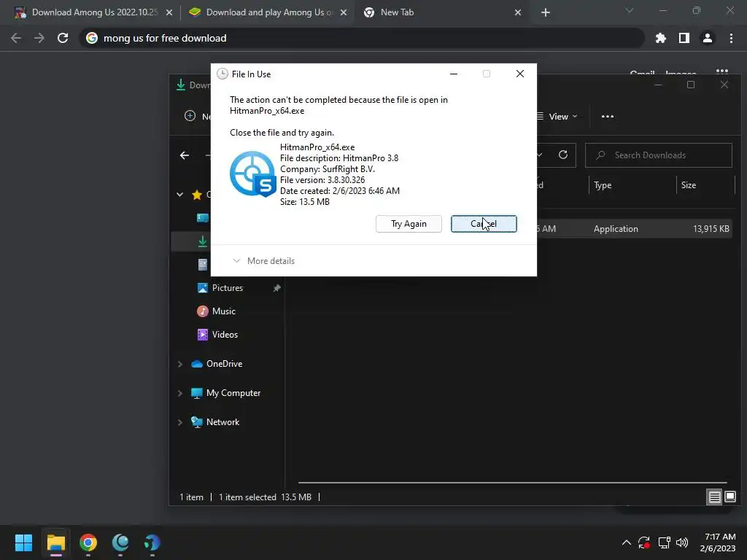Open a new Chrome tab with plus
This screenshot has height=560, width=747.
[x=546, y=12]
